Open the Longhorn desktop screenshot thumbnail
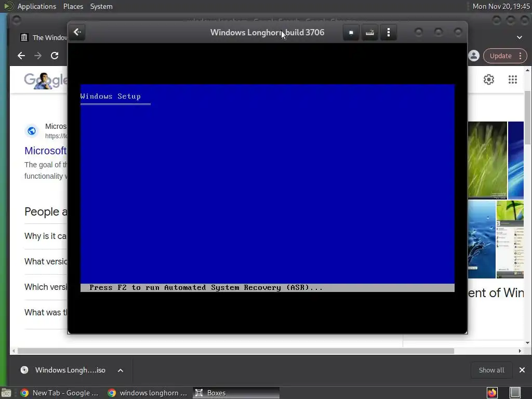This screenshot has height=399, width=532. 510,239
